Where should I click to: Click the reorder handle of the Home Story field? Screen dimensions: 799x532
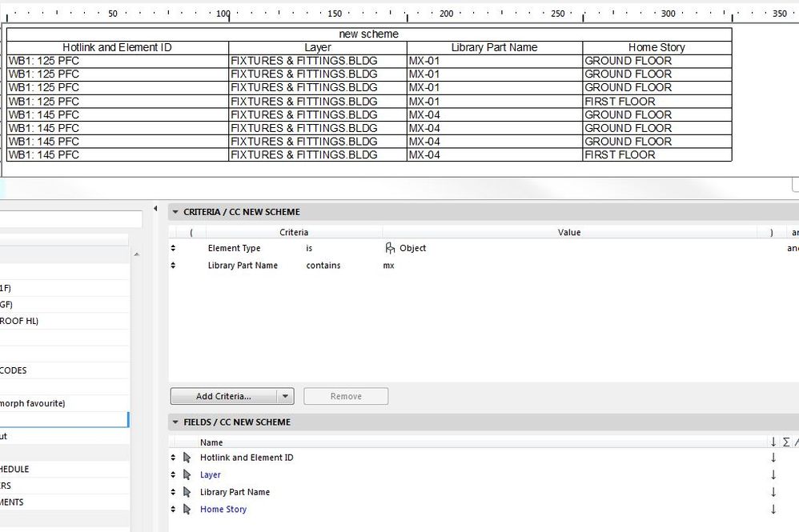click(173, 510)
